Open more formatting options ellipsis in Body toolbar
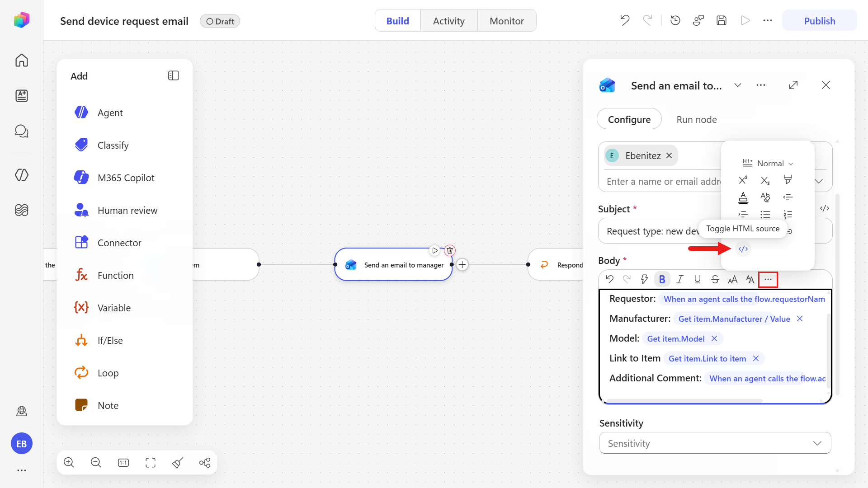This screenshot has height=488, width=868. [768, 280]
